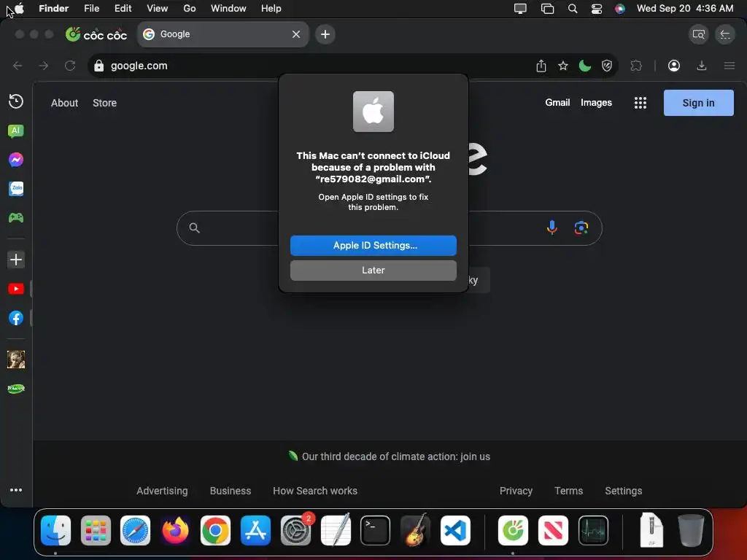Open the games controller sidebar icon

(16, 217)
